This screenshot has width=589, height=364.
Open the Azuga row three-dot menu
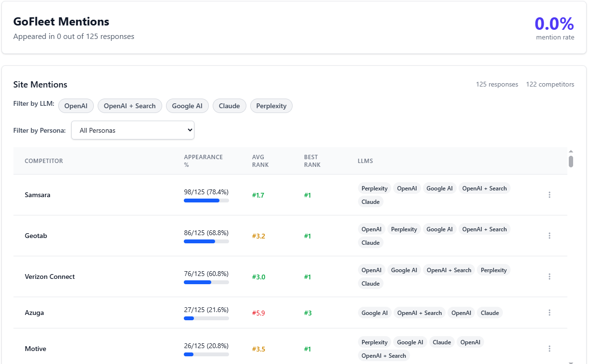point(550,313)
